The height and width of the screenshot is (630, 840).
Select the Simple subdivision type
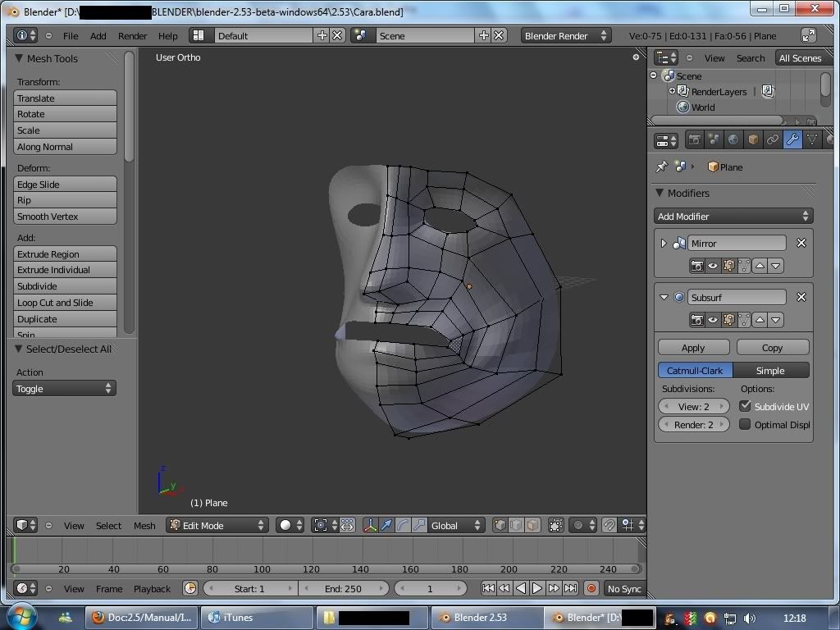point(770,370)
